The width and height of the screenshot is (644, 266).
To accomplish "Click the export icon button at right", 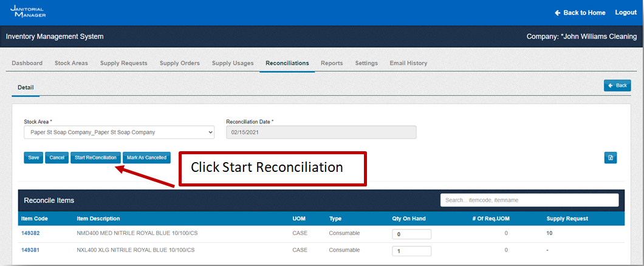I will (611, 158).
